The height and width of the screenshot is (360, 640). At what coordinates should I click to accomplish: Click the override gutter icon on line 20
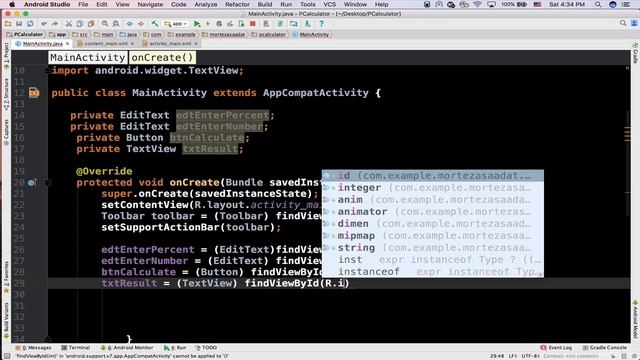point(32,182)
